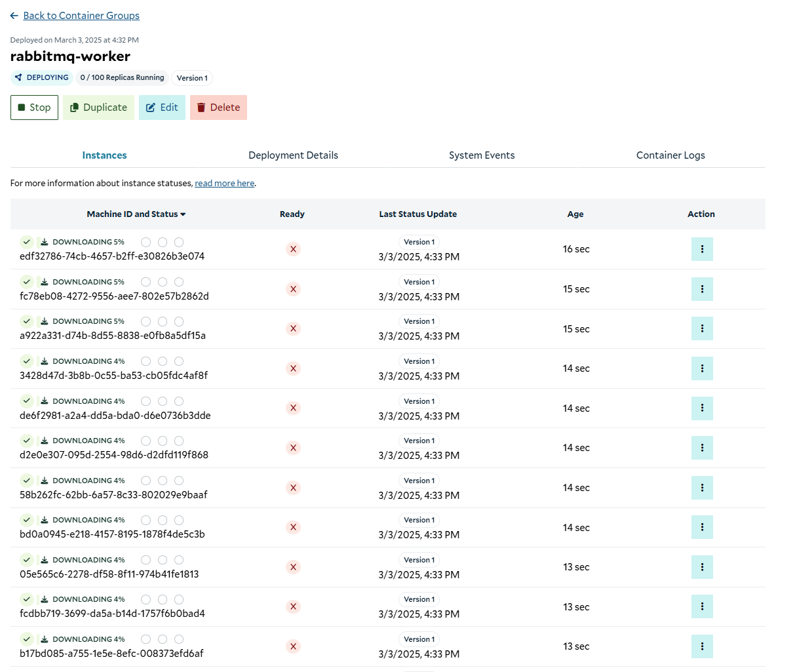Image resolution: width=795 pixels, height=672 pixels.
Task: Click the 16 sec age value
Action: click(x=576, y=249)
